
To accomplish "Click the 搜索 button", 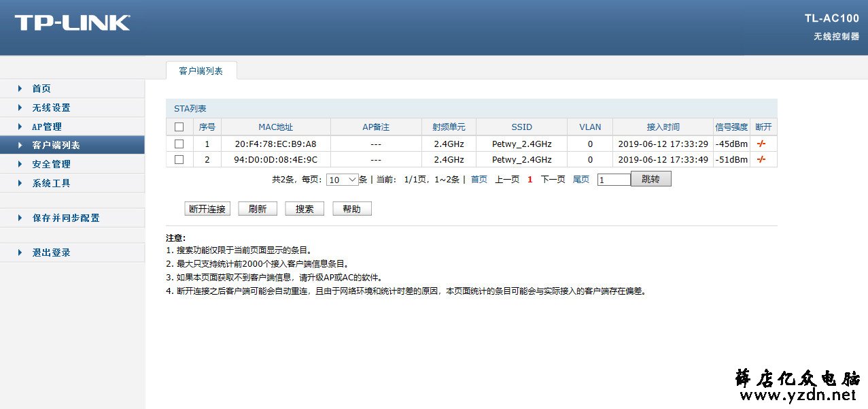I will 305,209.
